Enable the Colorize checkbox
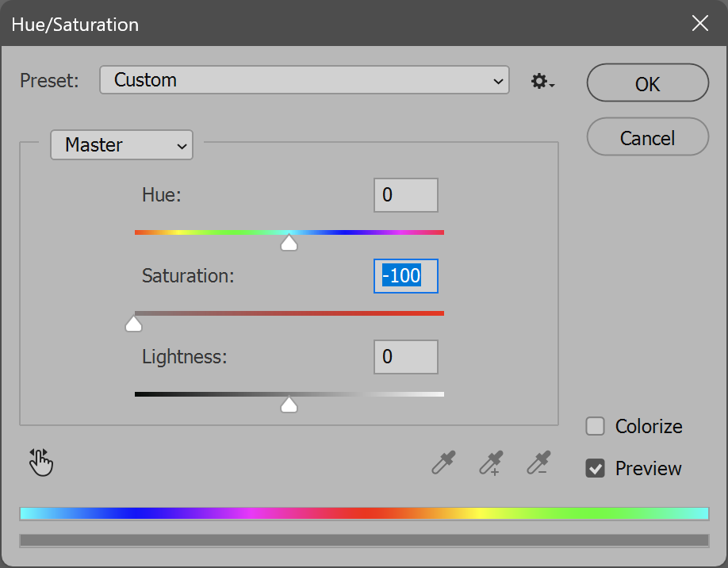This screenshot has height=568, width=728. (595, 426)
